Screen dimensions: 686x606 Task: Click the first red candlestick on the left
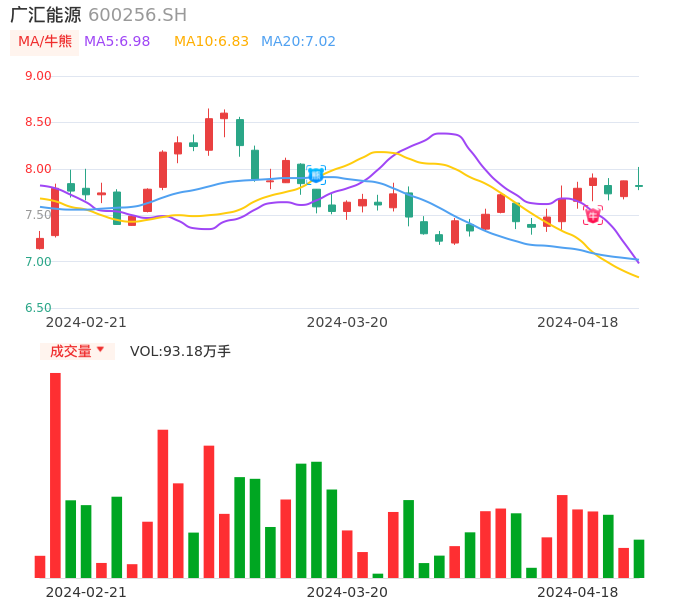(40, 243)
